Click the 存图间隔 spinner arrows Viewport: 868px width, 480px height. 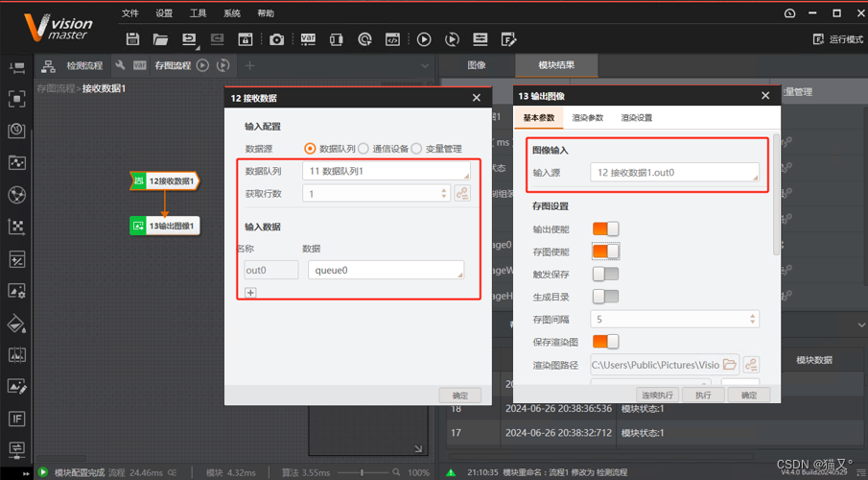tap(752, 320)
